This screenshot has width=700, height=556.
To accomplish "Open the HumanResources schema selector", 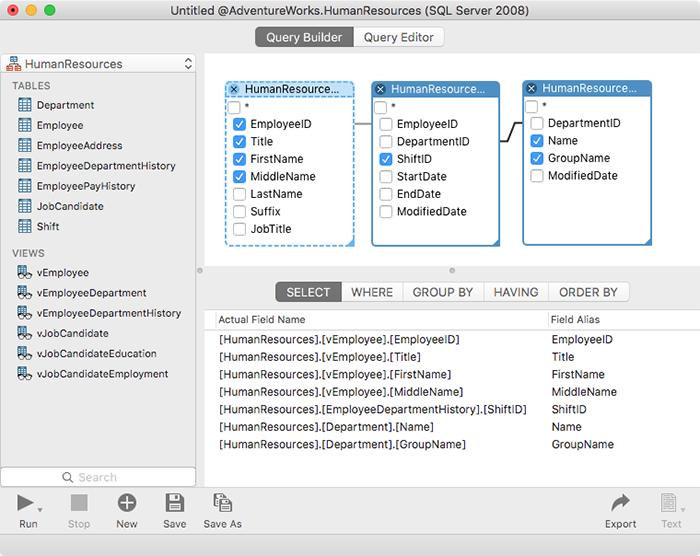I will (x=98, y=64).
